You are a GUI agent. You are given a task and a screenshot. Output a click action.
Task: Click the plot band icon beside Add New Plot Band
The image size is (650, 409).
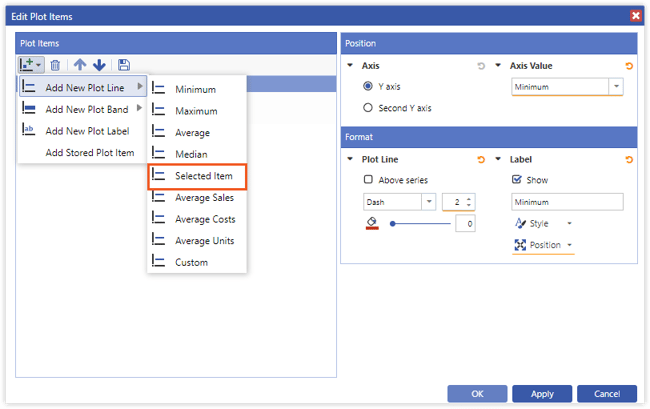coord(29,109)
